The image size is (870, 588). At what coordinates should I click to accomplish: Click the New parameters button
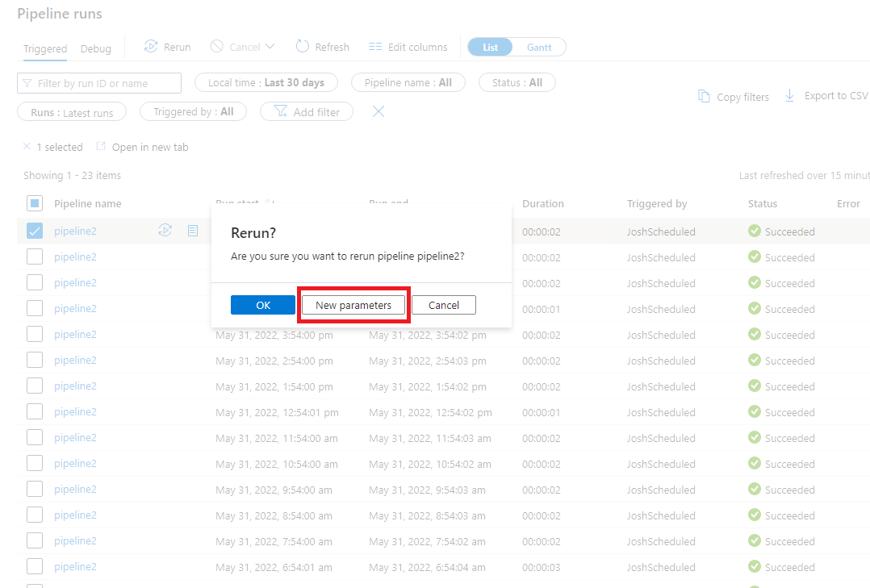click(x=353, y=305)
